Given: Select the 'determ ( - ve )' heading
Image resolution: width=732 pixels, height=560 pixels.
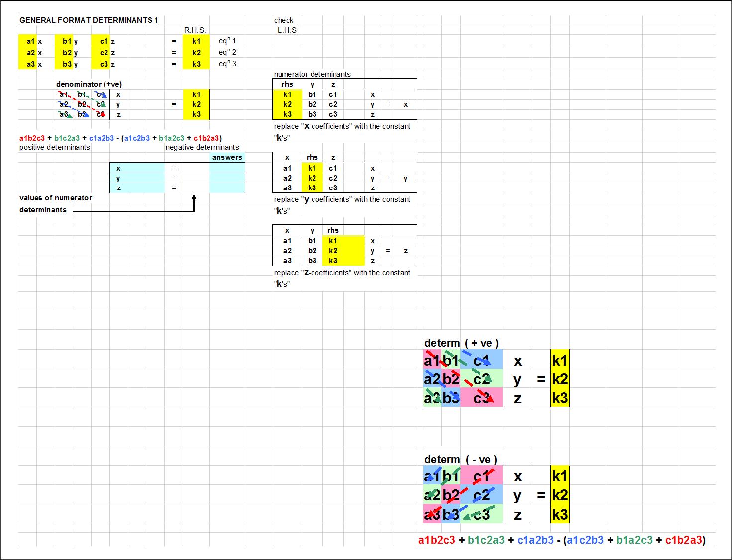Looking at the screenshot, I should click(460, 459).
